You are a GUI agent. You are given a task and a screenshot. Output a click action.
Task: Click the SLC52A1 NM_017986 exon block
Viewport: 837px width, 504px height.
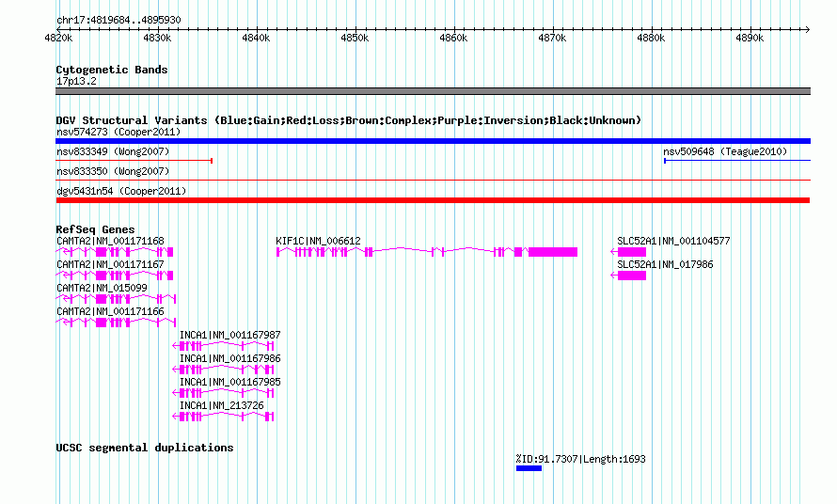point(632,276)
